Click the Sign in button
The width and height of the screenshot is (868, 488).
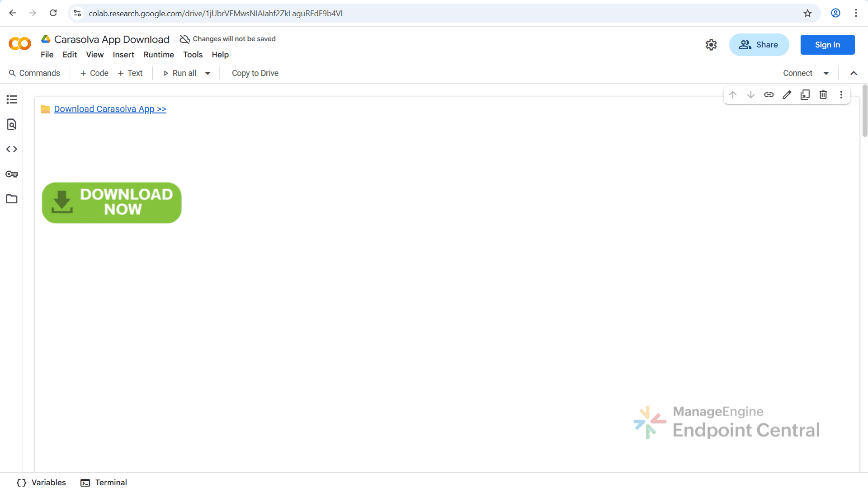pos(827,45)
